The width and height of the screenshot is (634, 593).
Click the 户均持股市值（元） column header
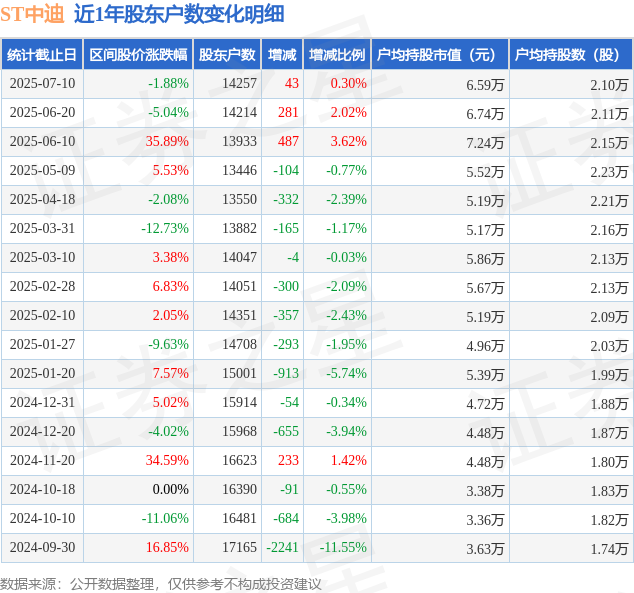(x=440, y=55)
